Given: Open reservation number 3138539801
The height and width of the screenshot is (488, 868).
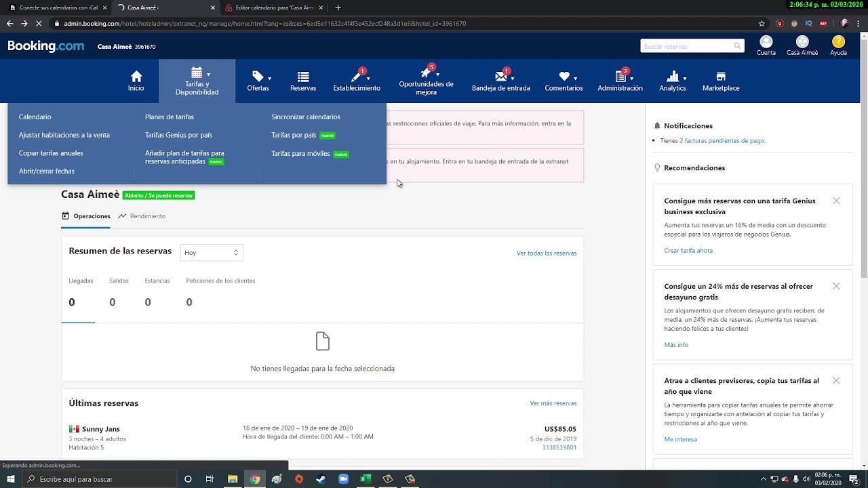Looking at the screenshot, I should tap(559, 447).
